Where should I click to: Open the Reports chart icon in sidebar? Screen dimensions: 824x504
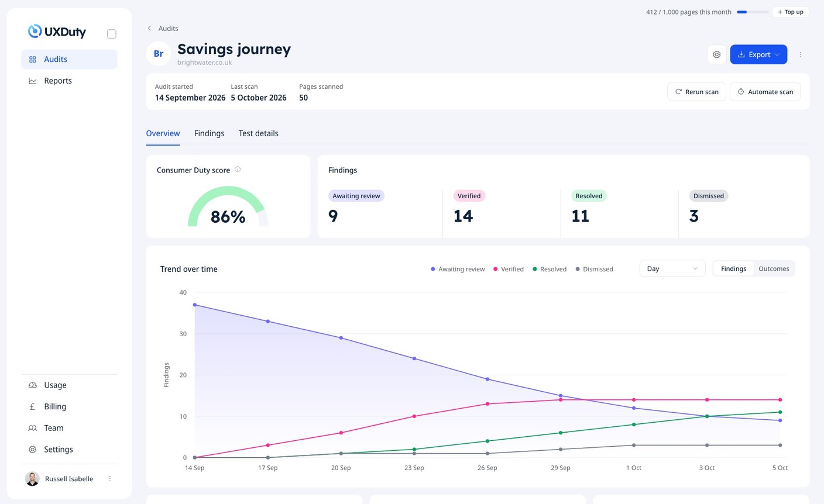click(33, 81)
